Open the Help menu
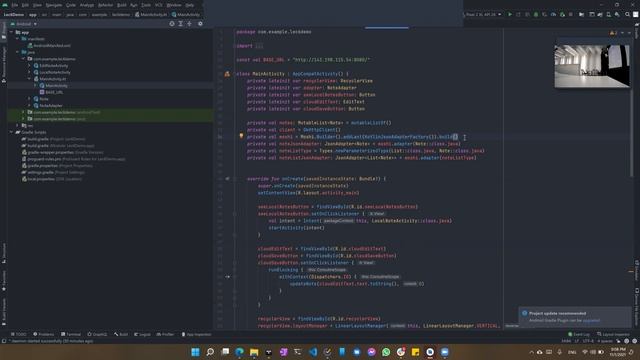The image size is (640, 360). (190, 5)
